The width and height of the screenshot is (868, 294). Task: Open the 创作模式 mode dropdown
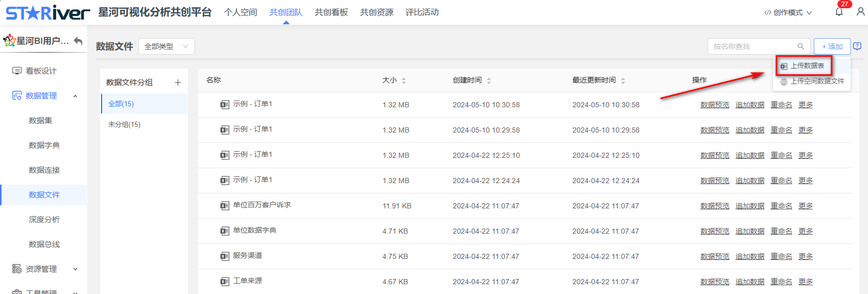pyautogui.click(x=788, y=12)
